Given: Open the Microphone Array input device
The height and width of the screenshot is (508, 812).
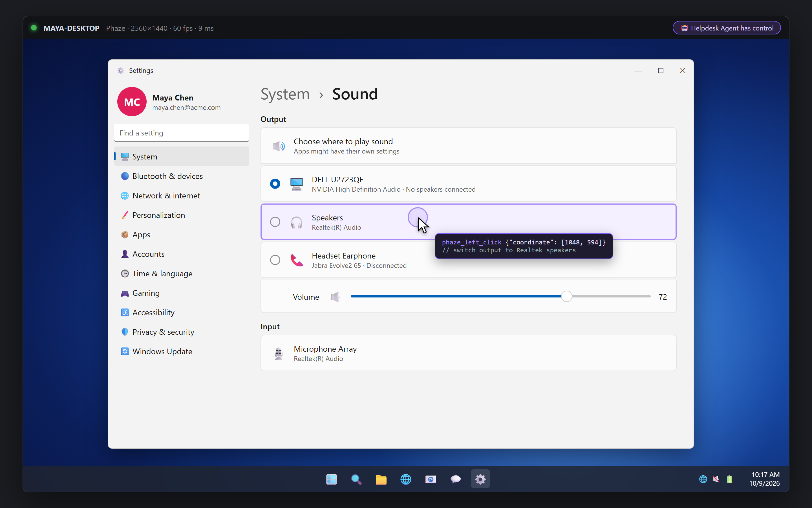Looking at the screenshot, I should 468,353.
